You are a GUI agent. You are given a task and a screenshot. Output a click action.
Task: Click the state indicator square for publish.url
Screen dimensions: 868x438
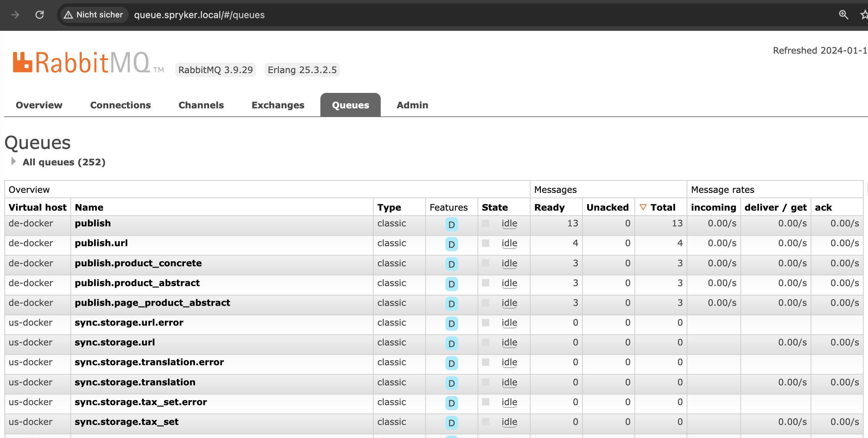click(x=486, y=243)
